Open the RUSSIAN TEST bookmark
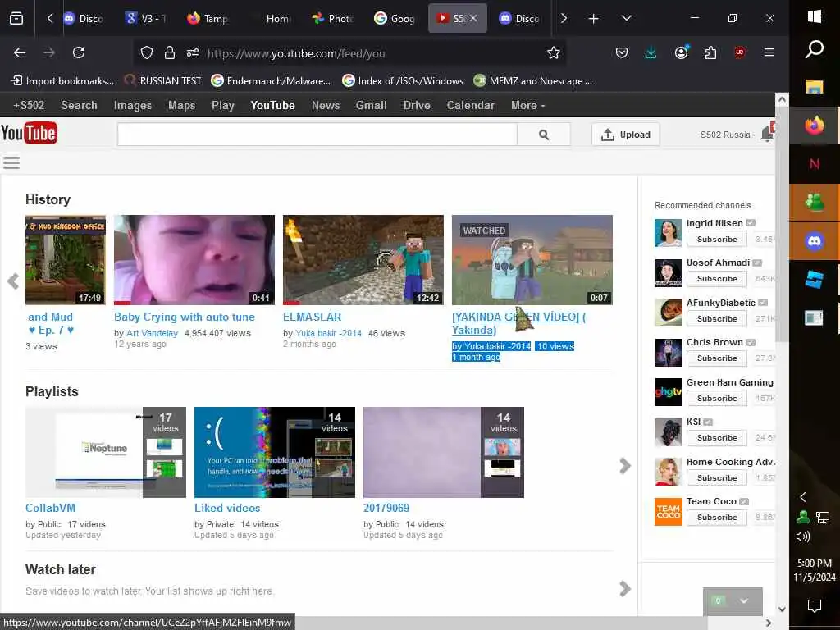 tap(163, 81)
